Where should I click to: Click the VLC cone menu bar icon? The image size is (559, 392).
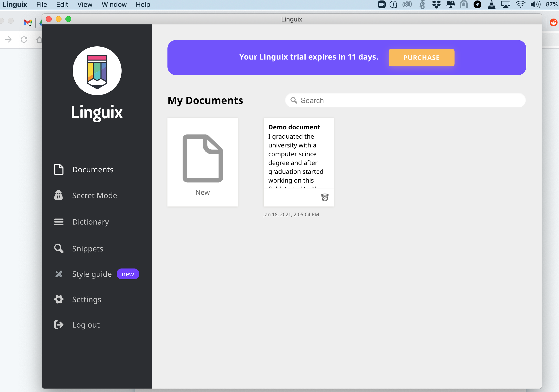(x=491, y=4)
